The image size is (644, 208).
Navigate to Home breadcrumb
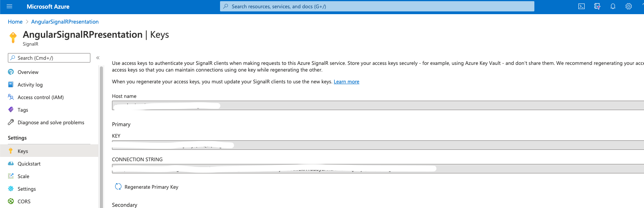15,22
